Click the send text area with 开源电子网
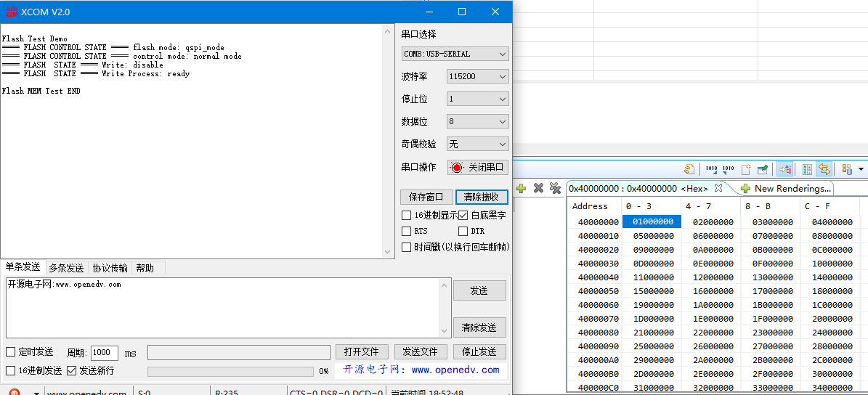The height and width of the screenshot is (395, 868). [x=224, y=308]
